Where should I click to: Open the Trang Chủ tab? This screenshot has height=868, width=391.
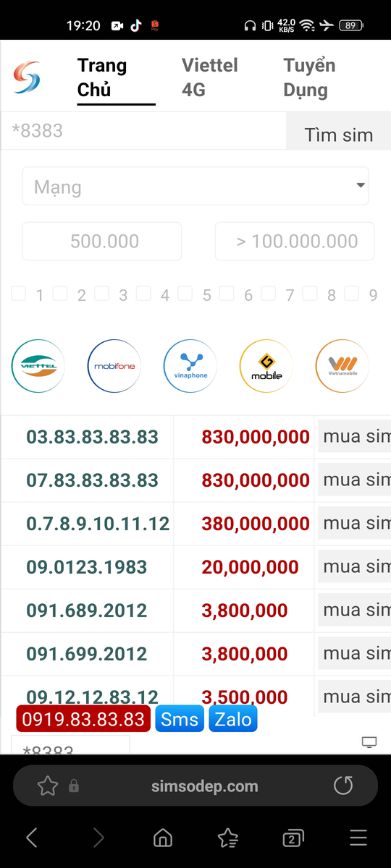116,77
